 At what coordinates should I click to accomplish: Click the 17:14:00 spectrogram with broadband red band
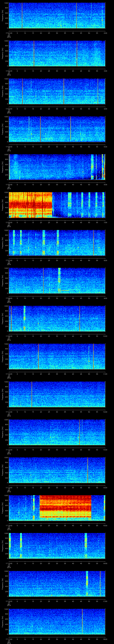pos(57,508)
